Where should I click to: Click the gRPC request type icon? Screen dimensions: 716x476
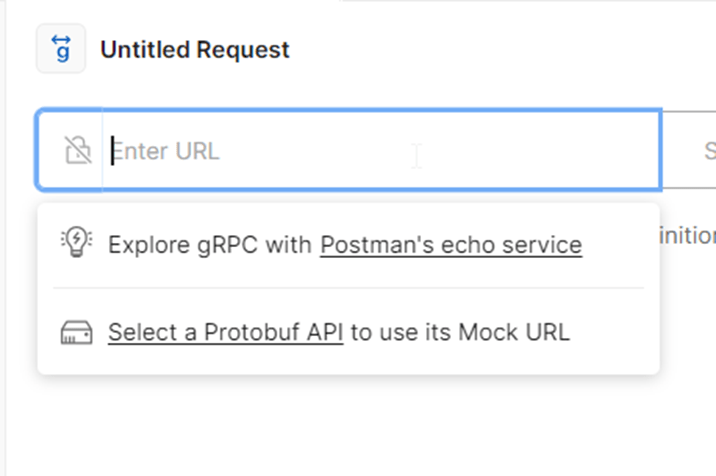point(61,48)
